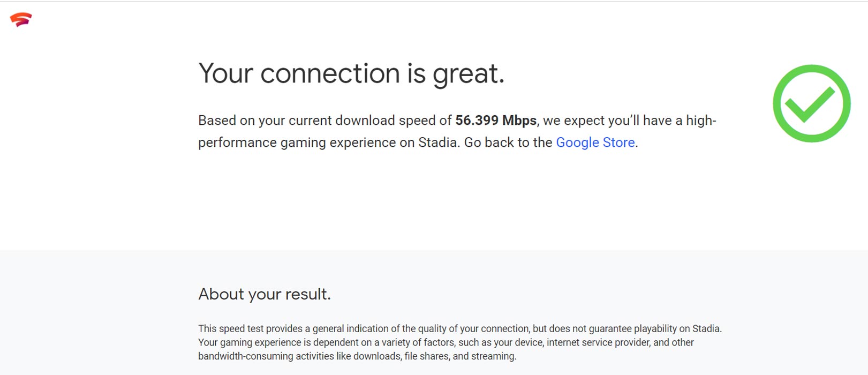
Task: Open the Google Store link
Action: (x=595, y=142)
